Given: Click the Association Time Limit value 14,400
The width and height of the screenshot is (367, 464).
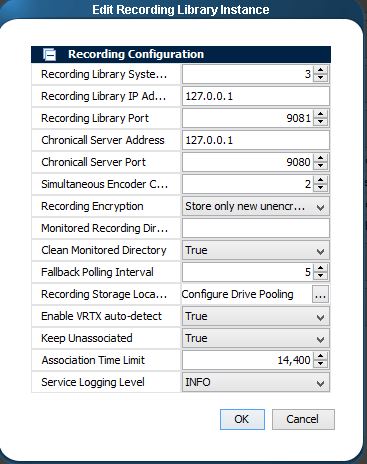Looking at the screenshot, I should click(x=294, y=360).
